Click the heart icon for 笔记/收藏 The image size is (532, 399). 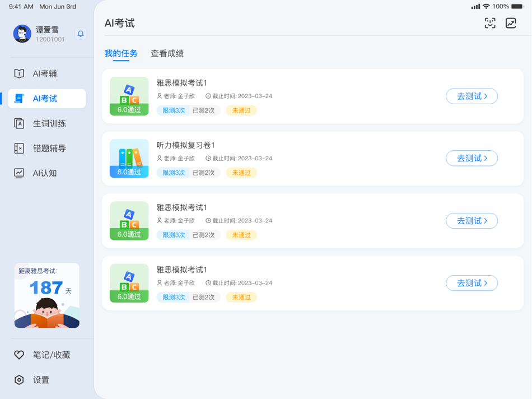19,355
